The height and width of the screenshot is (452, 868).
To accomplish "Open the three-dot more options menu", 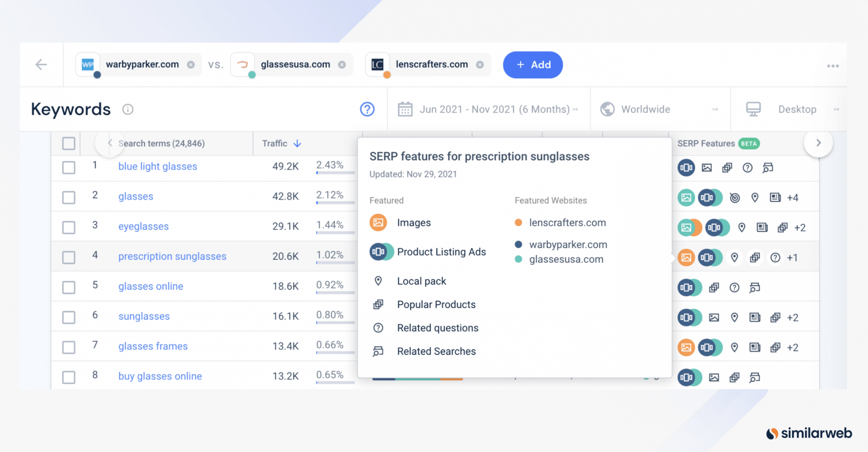I will point(833,66).
